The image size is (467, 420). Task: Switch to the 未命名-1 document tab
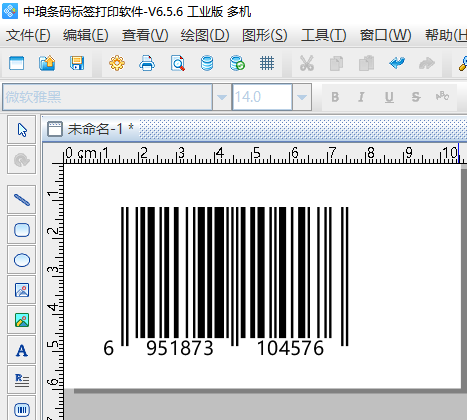point(91,129)
